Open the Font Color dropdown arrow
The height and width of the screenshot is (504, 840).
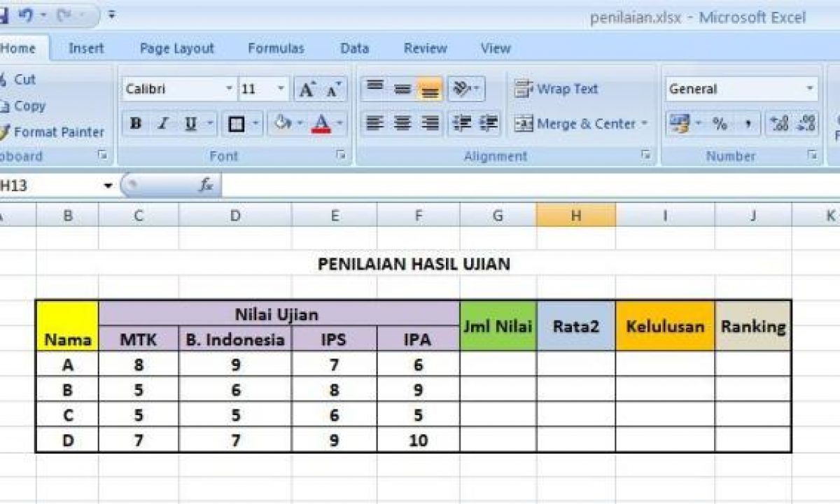[x=339, y=124]
